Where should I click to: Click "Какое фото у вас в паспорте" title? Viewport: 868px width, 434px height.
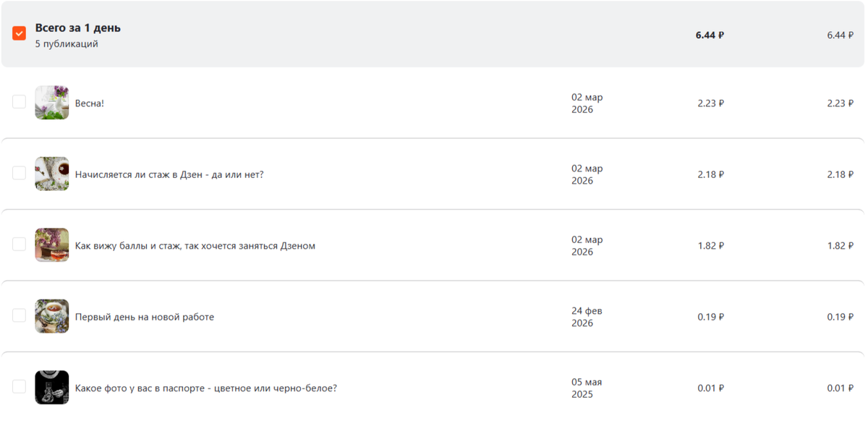point(206,388)
